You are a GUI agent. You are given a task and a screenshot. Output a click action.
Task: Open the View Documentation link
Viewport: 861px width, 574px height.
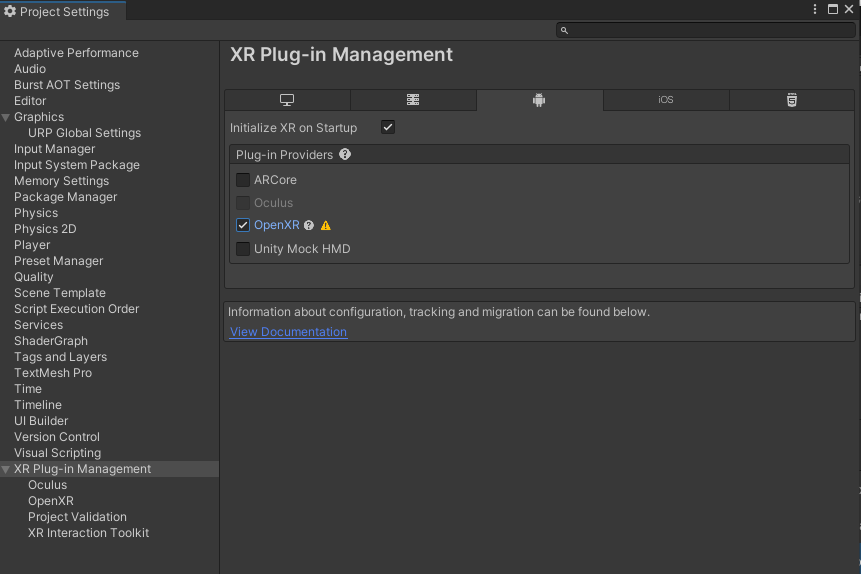click(x=288, y=332)
